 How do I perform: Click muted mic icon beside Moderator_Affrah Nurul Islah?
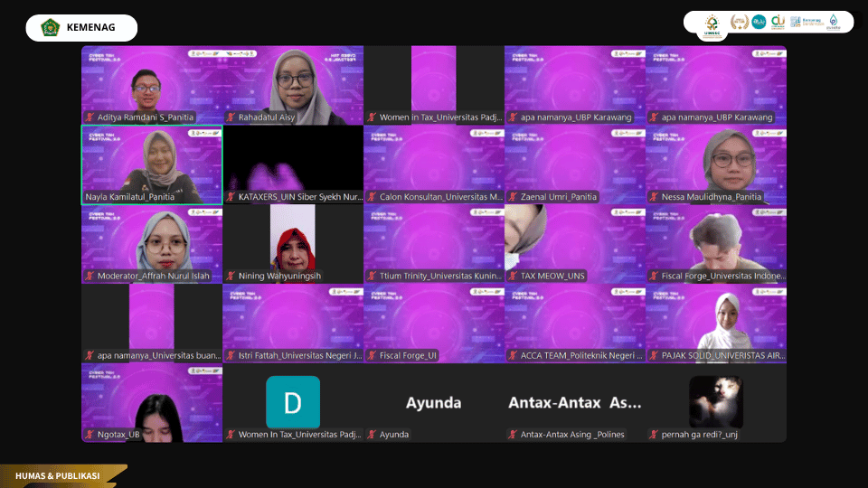tap(90, 277)
